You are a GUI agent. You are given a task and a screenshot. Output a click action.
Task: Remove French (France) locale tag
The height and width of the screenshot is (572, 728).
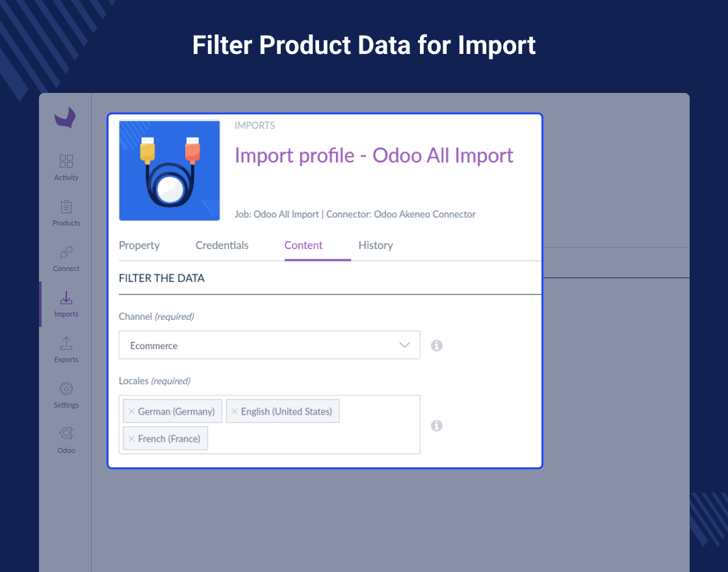(131, 439)
